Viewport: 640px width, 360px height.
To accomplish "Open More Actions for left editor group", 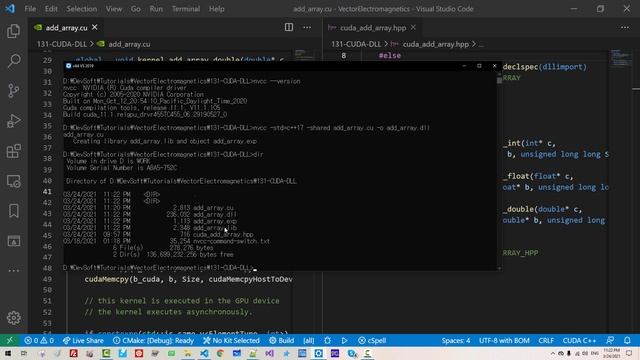I will tap(307, 27).
